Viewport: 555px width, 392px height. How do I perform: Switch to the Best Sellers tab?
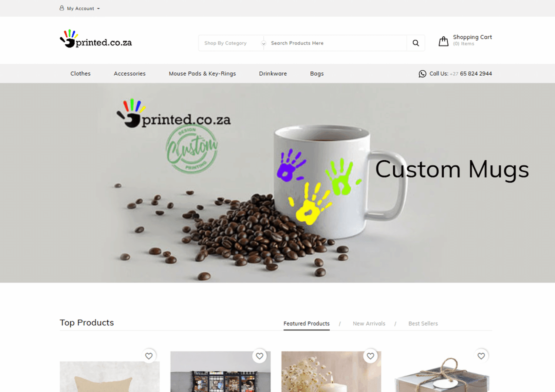[x=423, y=324]
